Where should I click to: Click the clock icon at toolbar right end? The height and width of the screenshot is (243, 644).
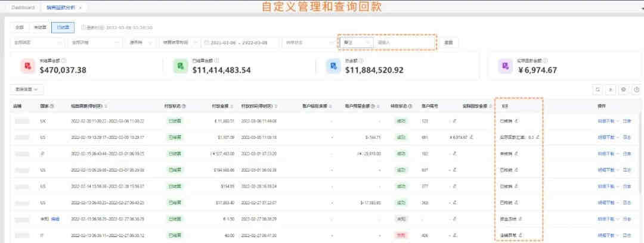(636, 89)
